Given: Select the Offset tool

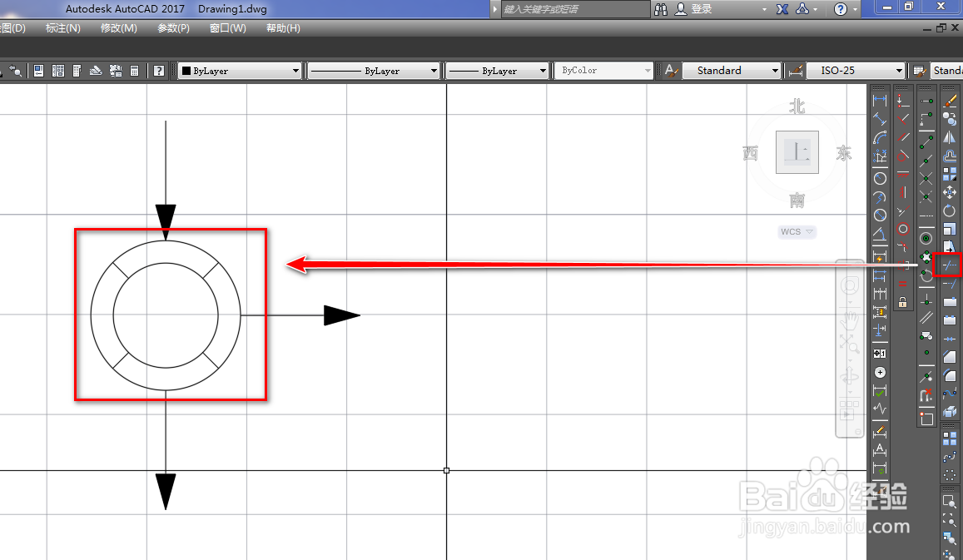Looking at the screenshot, I should click(950, 156).
